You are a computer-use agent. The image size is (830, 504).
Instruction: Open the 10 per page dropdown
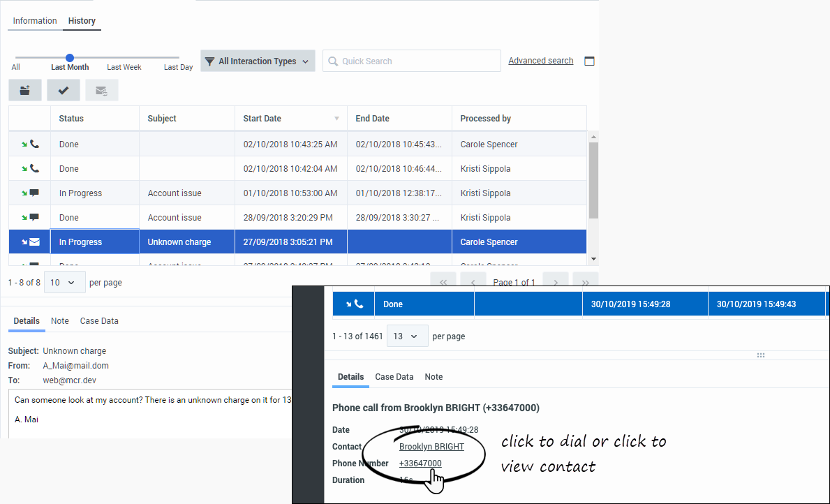click(64, 283)
